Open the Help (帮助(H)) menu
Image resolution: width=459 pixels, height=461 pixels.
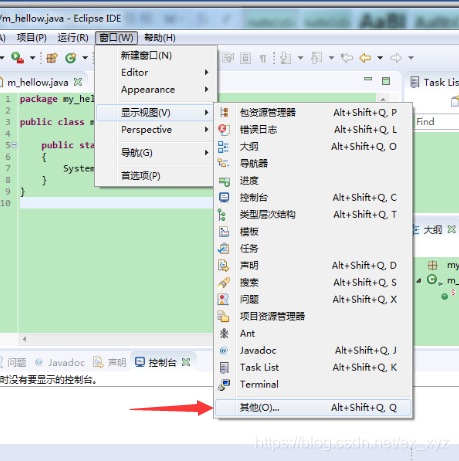pyautogui.click(x=160, y=38)
